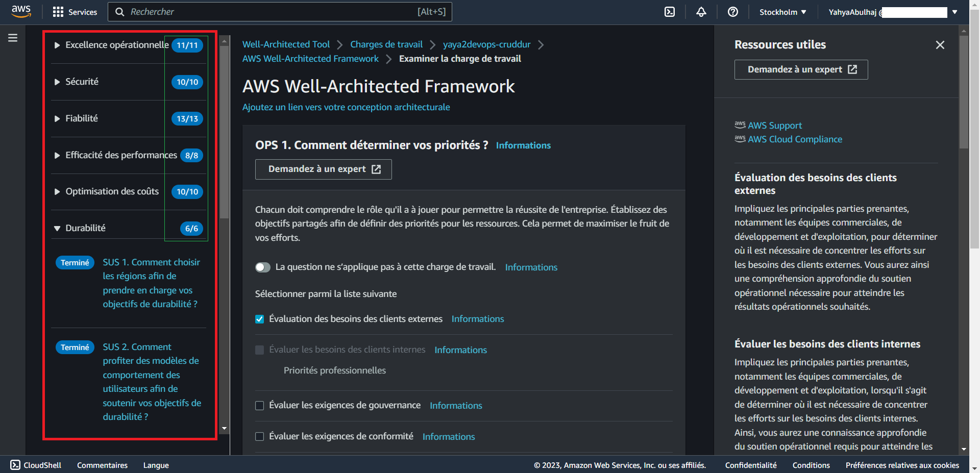Open Informations link beside the not-applicable toggle

(531, 267)
